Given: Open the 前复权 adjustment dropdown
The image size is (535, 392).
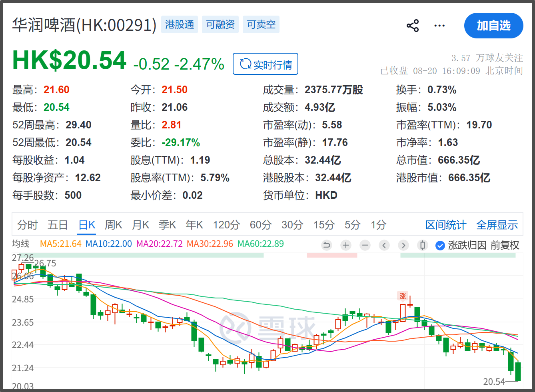Looking at the screenshot, I should [x=505, y=245].
